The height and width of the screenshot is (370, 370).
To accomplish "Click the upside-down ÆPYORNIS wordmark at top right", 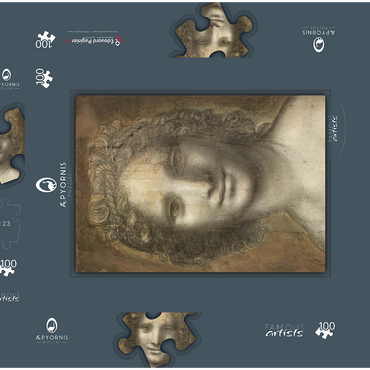I will (x=319, y=32).
